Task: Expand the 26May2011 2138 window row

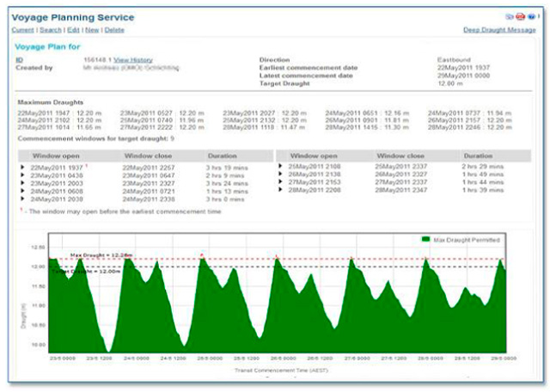Action: coord(281,174)
